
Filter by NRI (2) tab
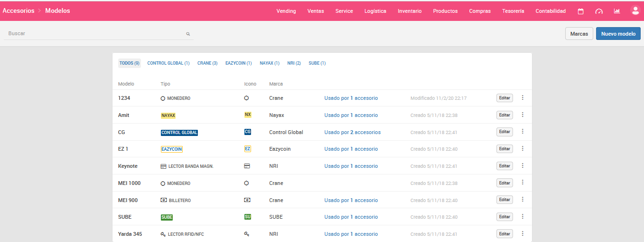294,63
